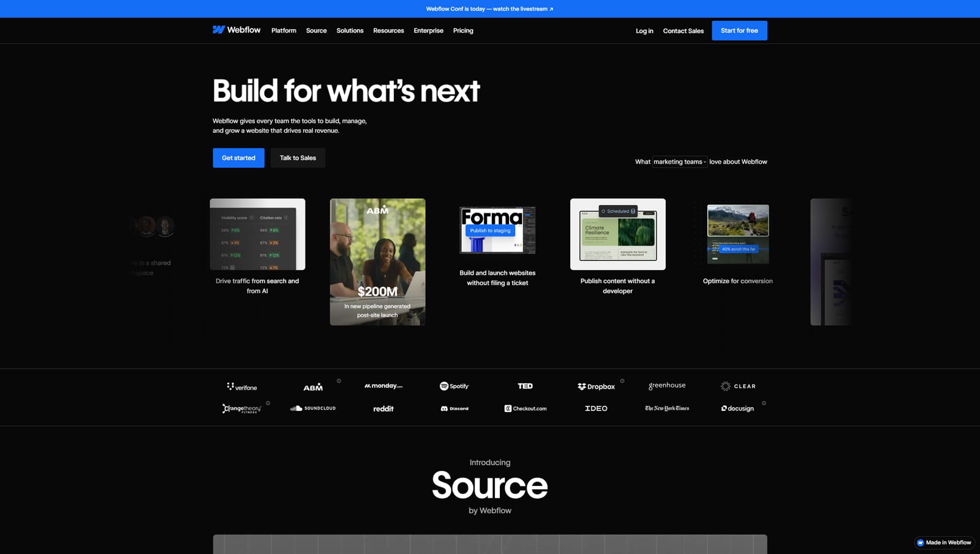Expand the marketing teams dropdown
The width and height of the screenshot is (980, 554).
(x=679, y=162)
